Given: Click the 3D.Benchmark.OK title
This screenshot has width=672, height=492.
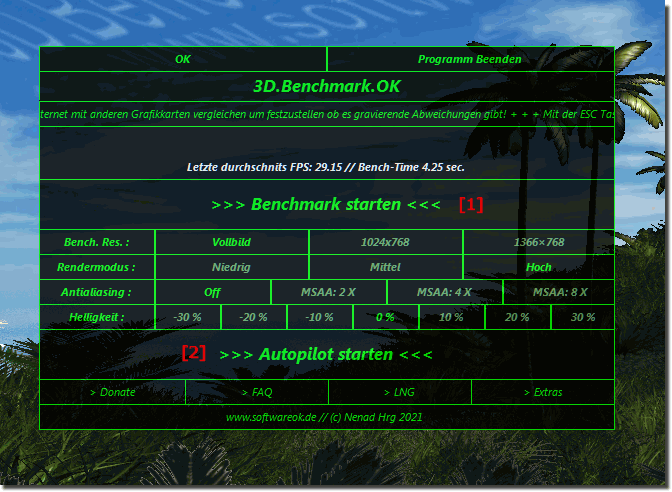Looking at the screenshot, I should pyautogui.click(x=327, y=87).
